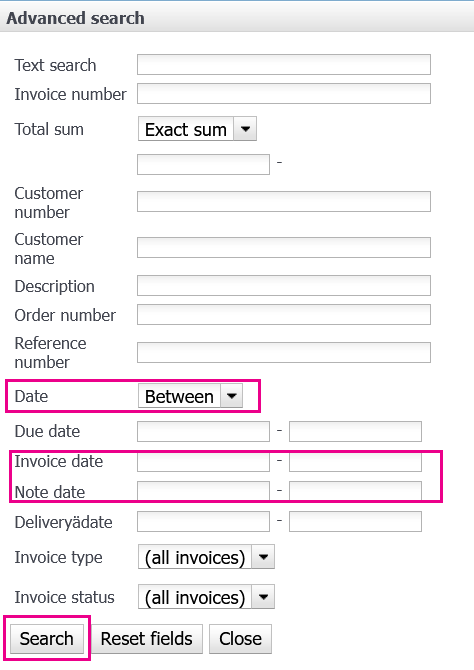Click the Due date end field
Image resolution: width=474 pixels, height=670 pixels.
[x=355, y=431]
